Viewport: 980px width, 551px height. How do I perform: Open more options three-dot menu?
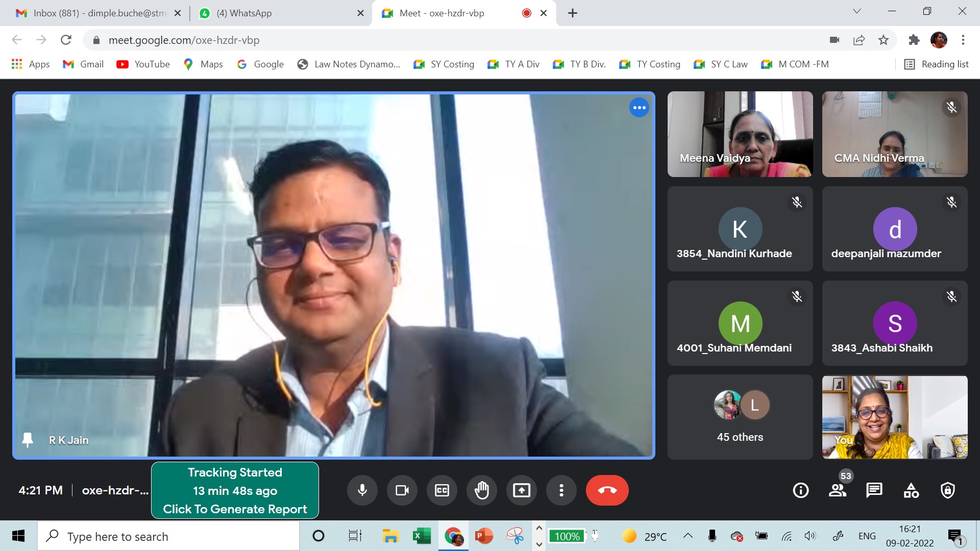click(x=561, y=490)
